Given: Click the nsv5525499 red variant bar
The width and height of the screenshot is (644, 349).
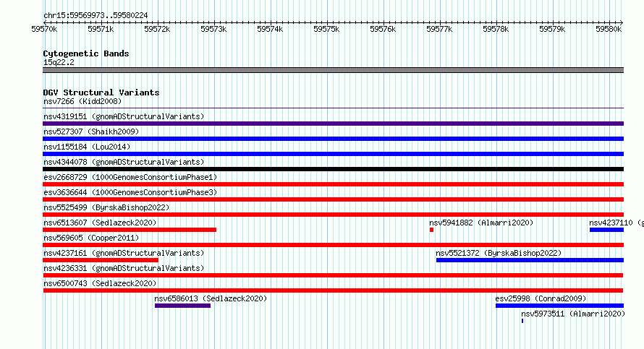Looking at the screenshot, I should tap(333, 215).
